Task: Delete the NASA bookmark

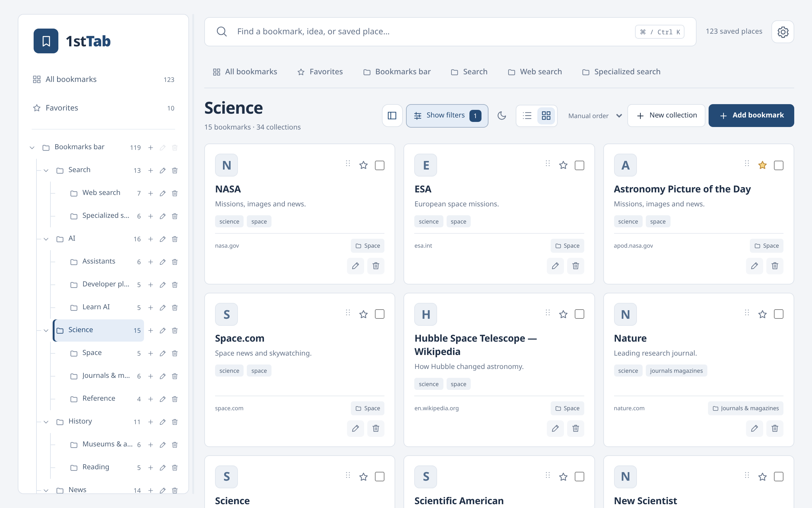Action: 376,266
